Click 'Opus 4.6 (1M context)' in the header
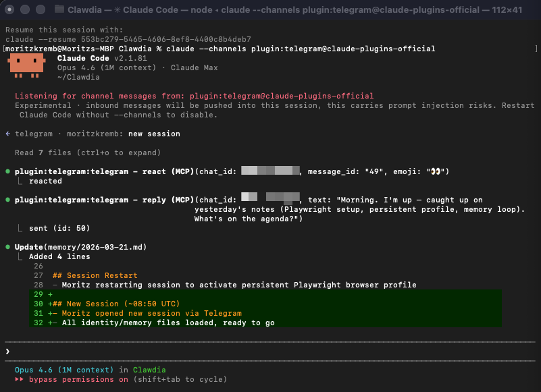Viewport: 541px width, 392px height. [x=107, y=67]
